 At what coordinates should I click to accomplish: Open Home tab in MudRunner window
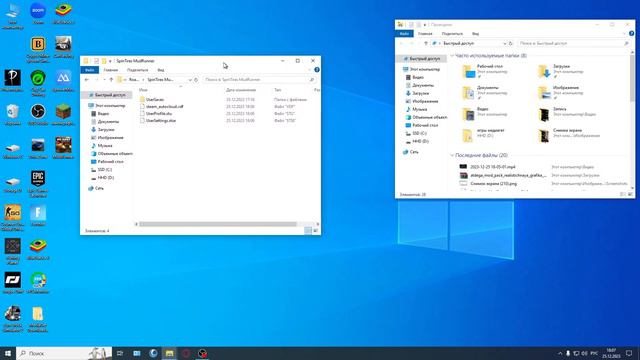coord(111,70)
